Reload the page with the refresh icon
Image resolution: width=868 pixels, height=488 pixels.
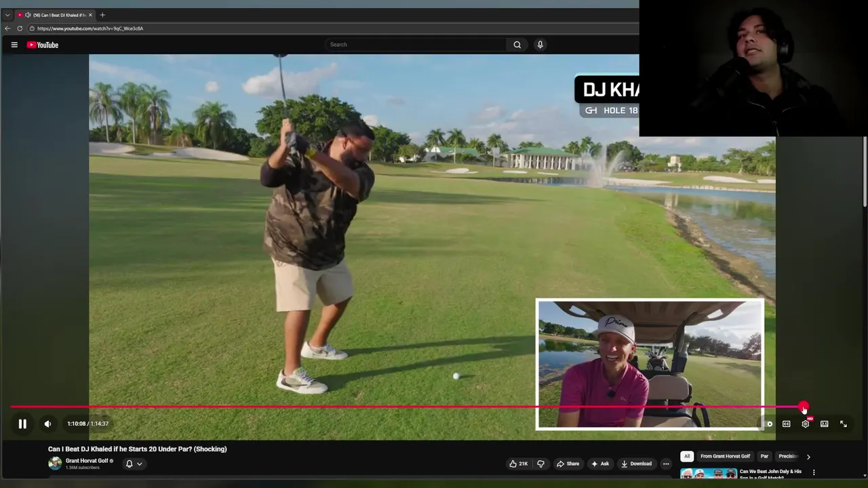coord(20,28)
